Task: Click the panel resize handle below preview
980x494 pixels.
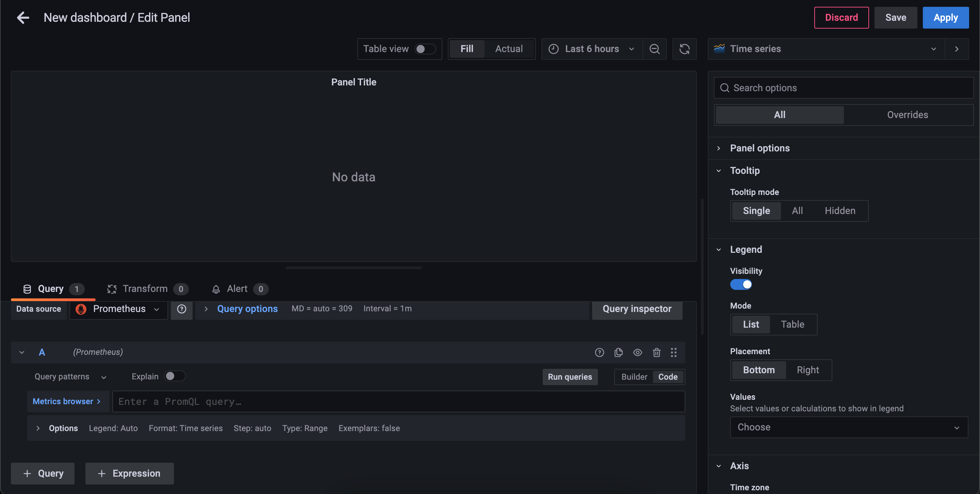Action: click(x=354, y=268)
